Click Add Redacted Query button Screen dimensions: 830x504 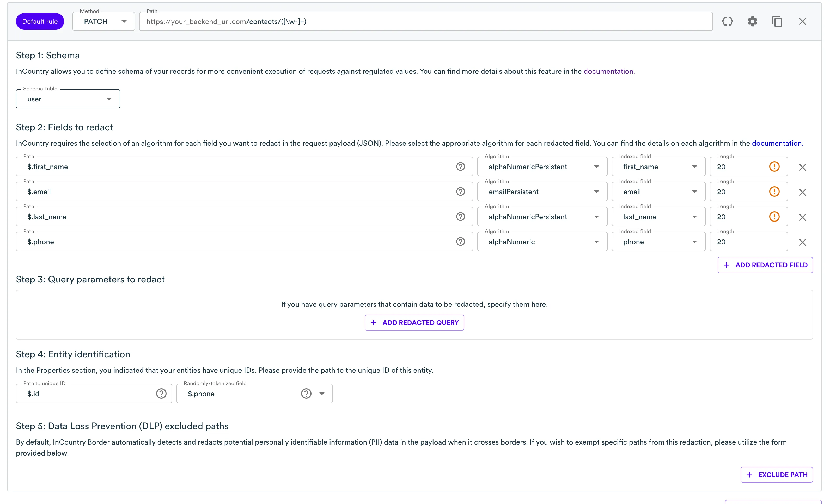(414, 323)
